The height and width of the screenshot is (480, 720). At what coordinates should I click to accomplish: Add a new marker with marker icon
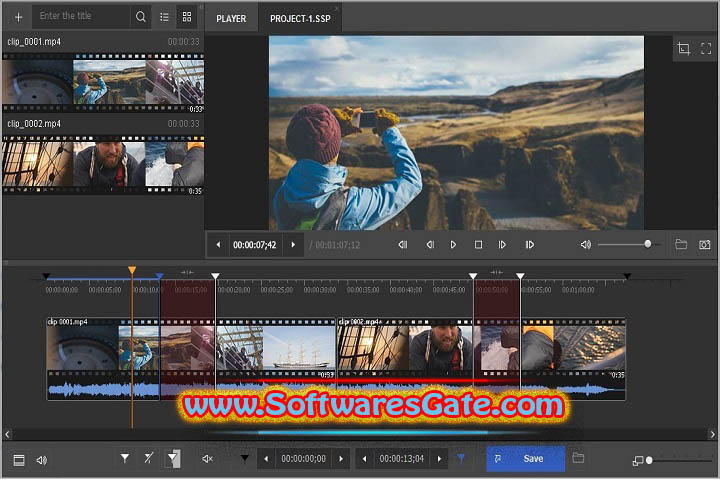(x=124, y=458)
